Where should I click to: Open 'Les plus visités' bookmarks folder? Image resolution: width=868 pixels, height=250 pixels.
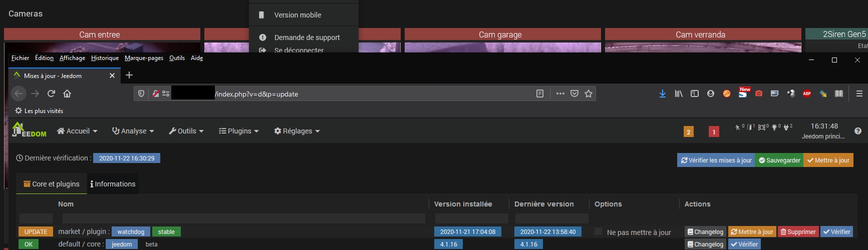click(39, 111)
